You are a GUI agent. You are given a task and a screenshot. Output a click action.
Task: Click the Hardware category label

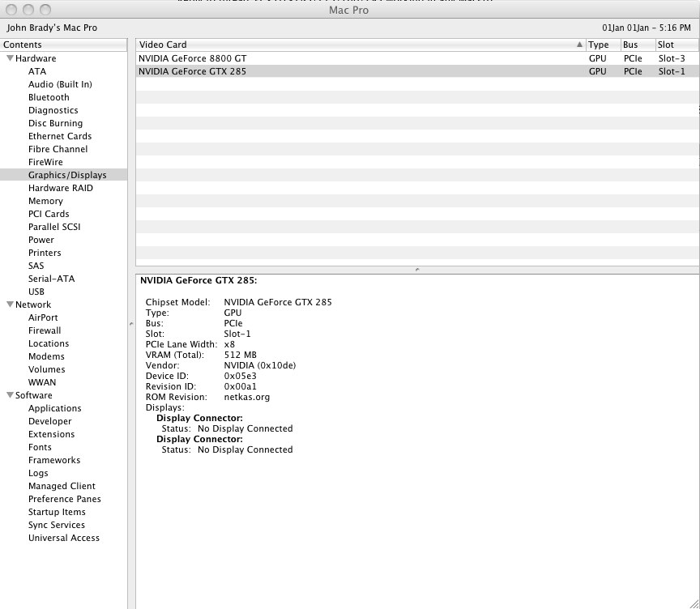coord(36,58)
